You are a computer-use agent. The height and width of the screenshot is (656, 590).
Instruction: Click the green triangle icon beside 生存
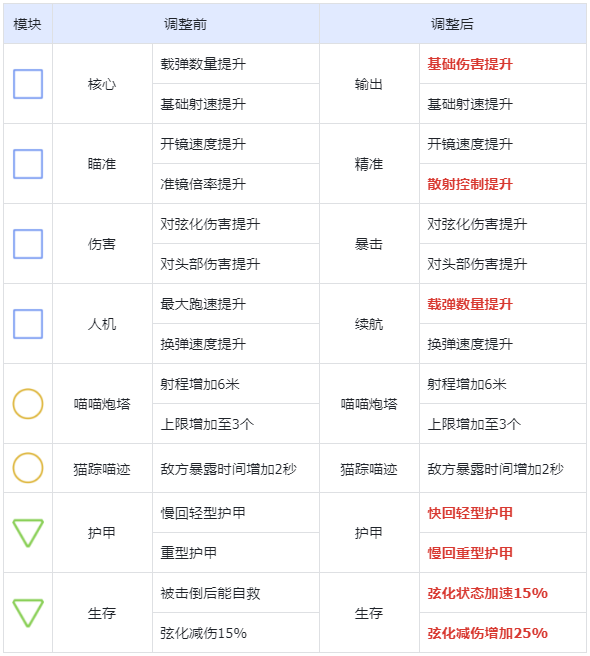[x=28, y=613]
